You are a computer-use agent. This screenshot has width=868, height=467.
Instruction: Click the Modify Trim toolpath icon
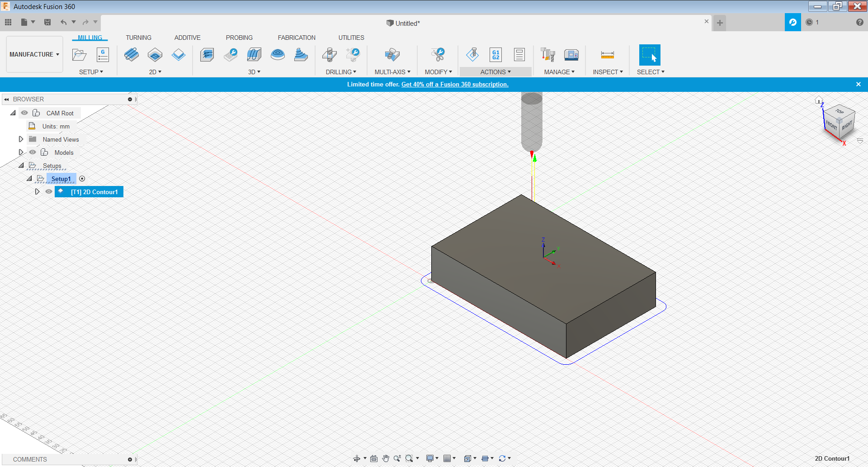coord(438,55)
